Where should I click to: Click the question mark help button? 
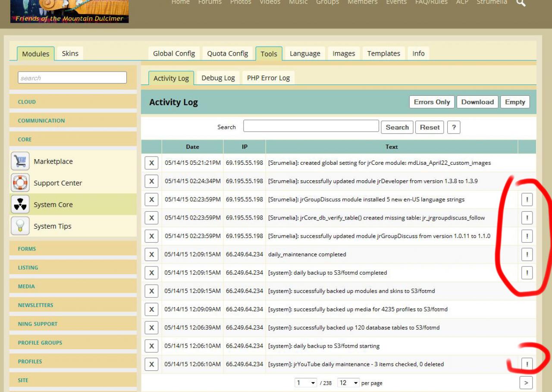(x=453, y=127)
